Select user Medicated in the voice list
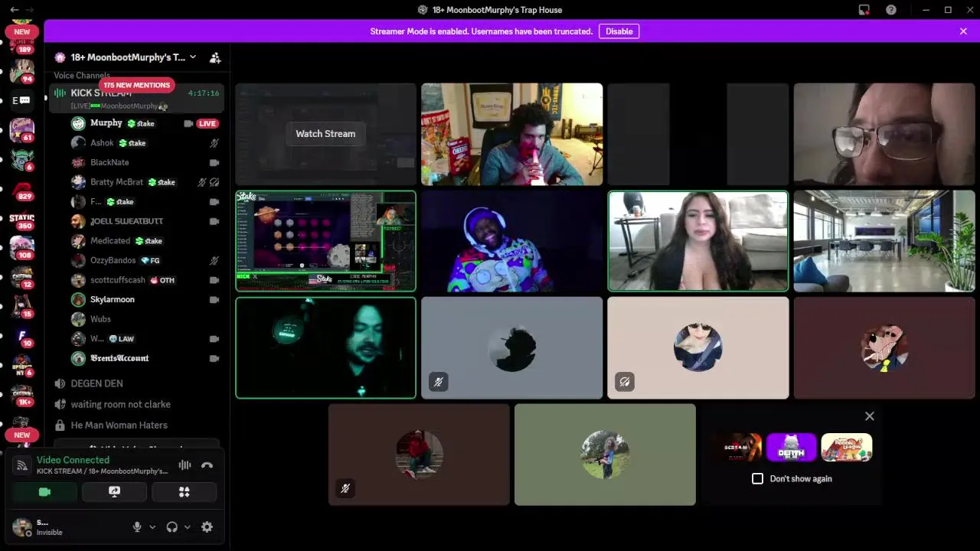 click(110, 240)
